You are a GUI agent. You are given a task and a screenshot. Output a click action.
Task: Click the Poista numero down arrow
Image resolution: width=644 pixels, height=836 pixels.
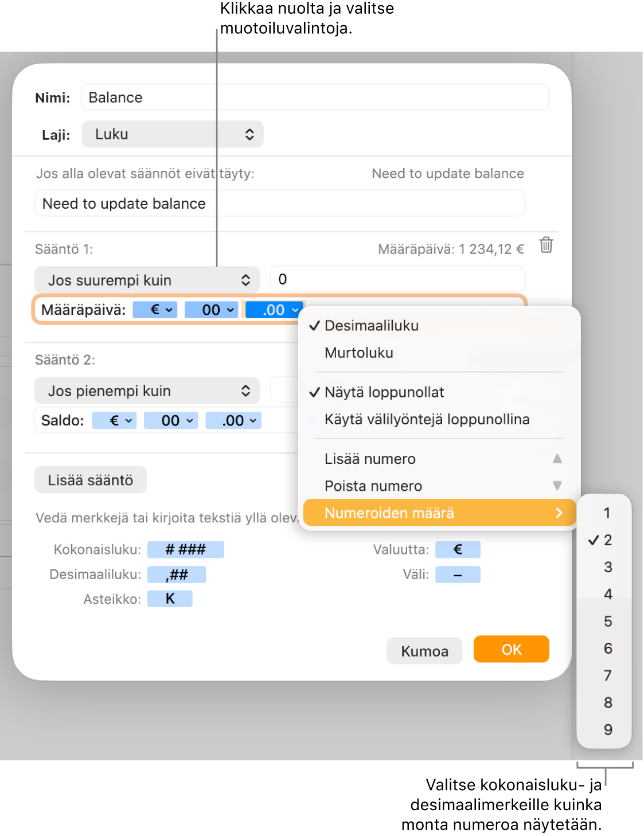click(x=557, y=486)
